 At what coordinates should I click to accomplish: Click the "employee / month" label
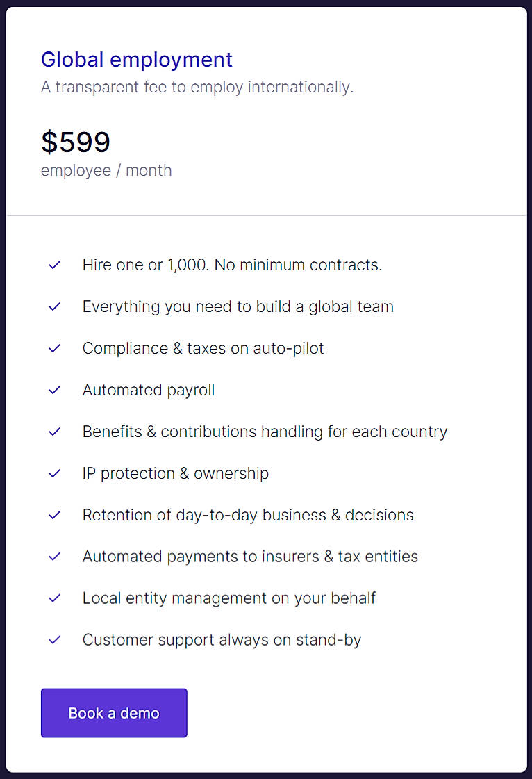pos(106,170)
